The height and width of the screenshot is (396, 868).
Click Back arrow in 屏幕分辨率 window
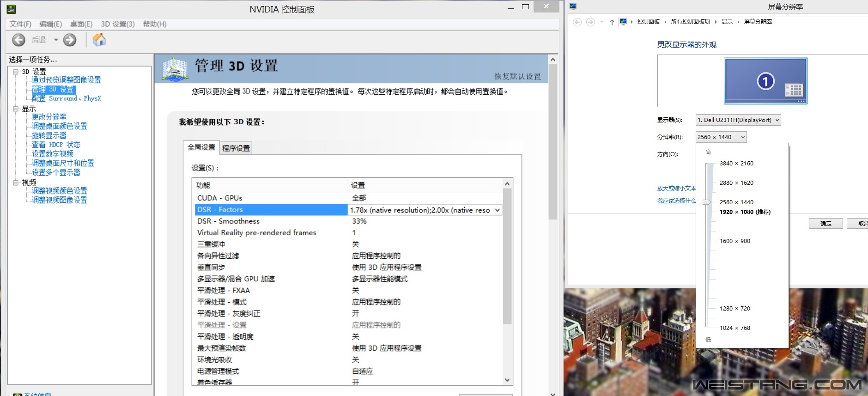tap(577, 22)
